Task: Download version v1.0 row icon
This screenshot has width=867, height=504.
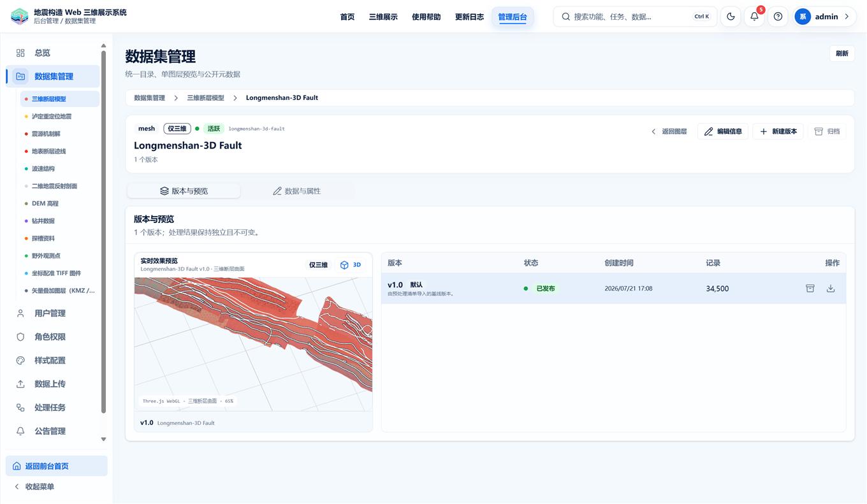Action: [x=831, y=289]
